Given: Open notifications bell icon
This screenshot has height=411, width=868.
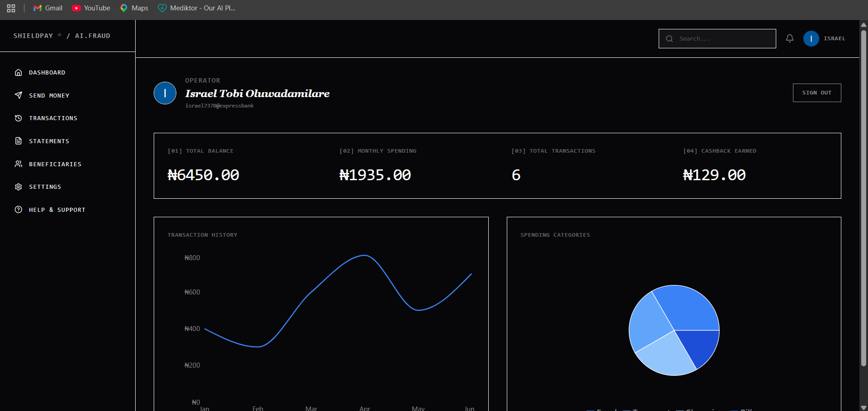Looking at the screenshot, I should click(x=790, y=38).
